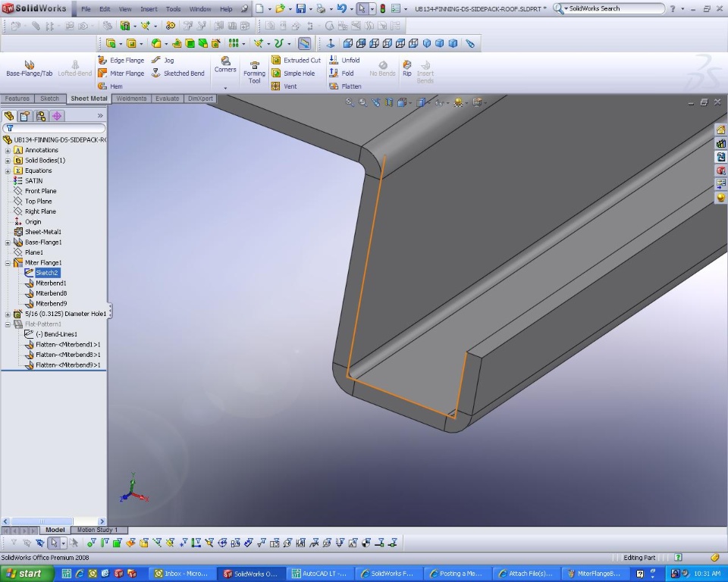Open the File menu
The image size is (728, 582).
(x=86, y=9)
